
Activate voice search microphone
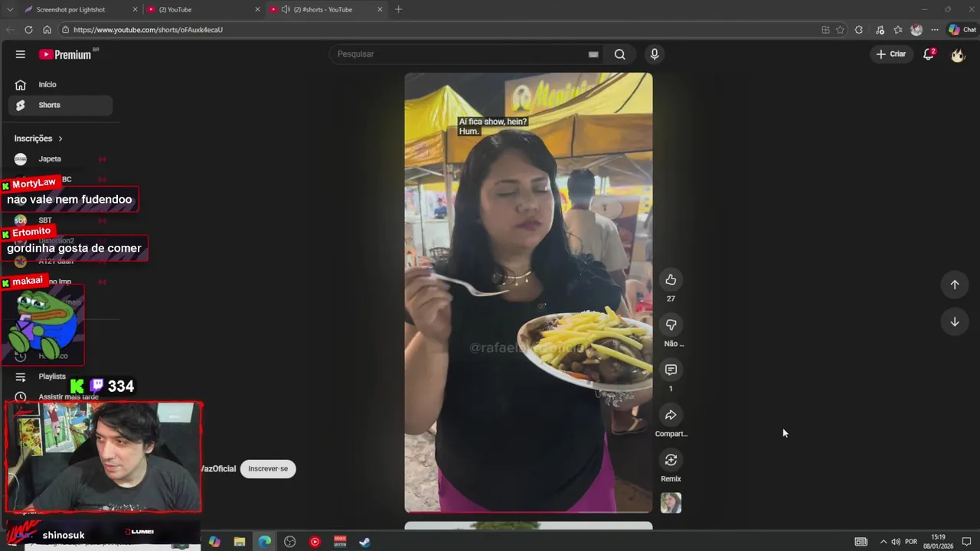click(654, 54)
